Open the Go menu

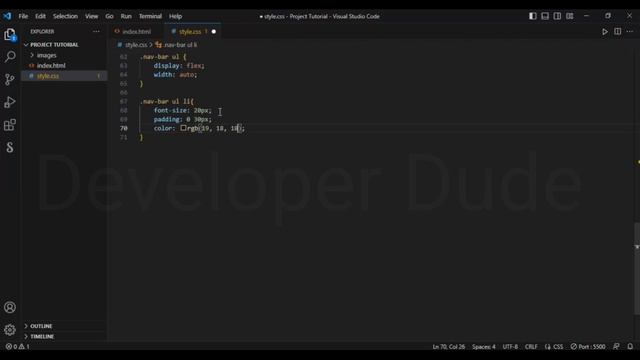tap(109, 16)
